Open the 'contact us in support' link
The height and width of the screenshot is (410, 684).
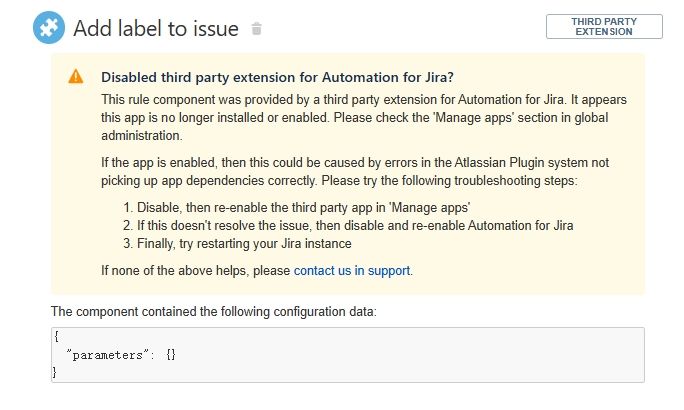(352, 270)
